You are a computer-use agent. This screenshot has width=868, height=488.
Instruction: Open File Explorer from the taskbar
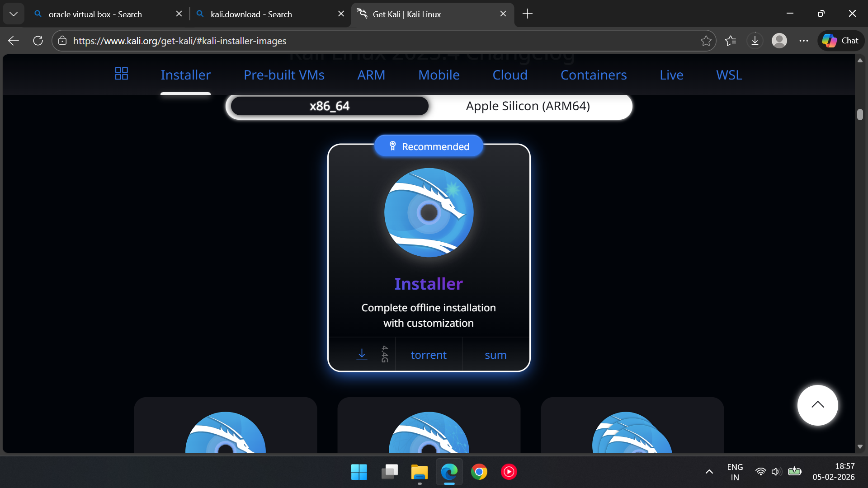(419, 472)
